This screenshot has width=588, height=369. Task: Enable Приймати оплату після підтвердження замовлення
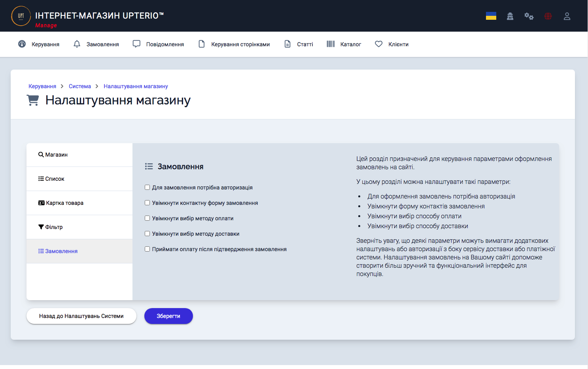[147, 249]
